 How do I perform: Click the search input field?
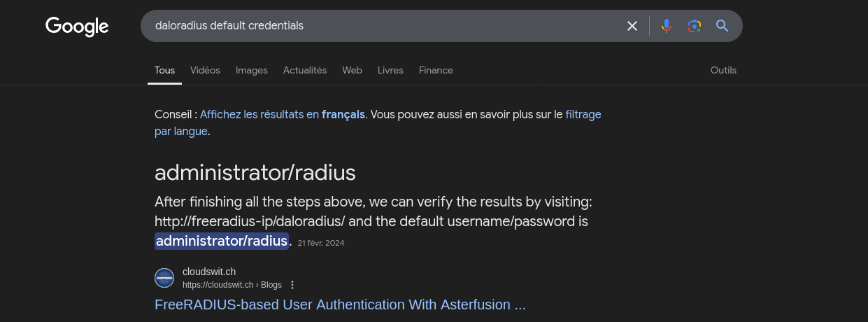coord(385,26)
